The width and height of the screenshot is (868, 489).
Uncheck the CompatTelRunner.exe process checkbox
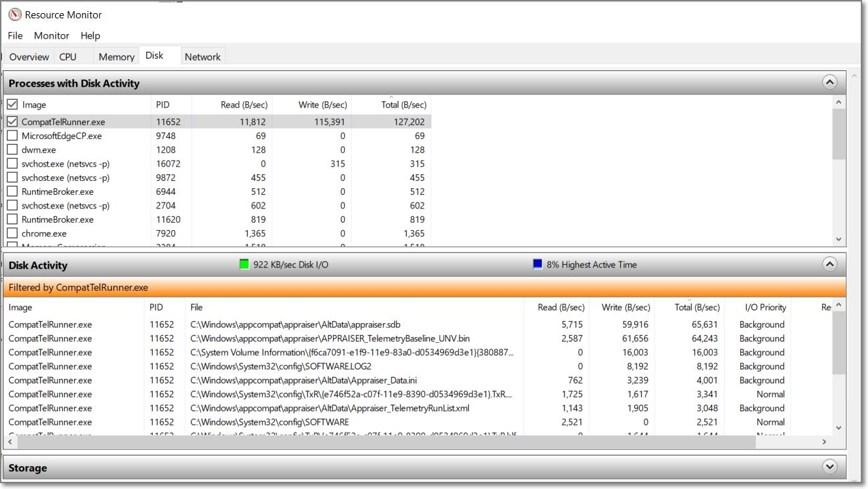[x=12, y=121]
